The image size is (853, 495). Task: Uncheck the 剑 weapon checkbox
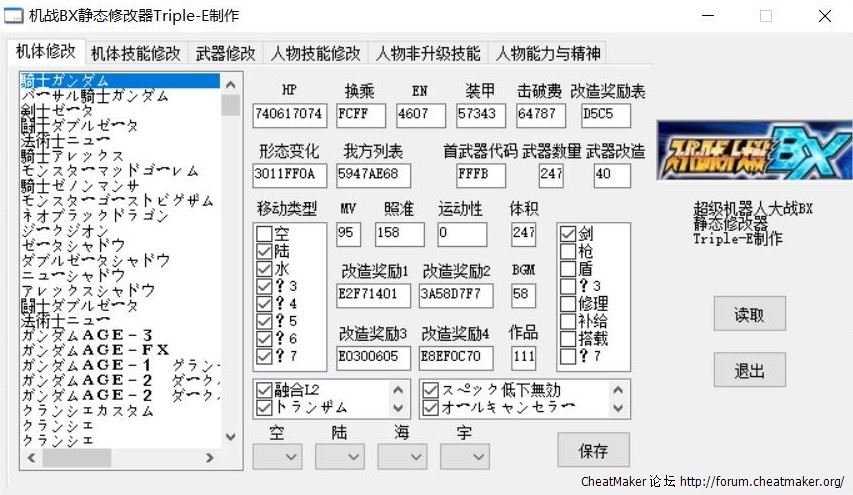point(568,234)
